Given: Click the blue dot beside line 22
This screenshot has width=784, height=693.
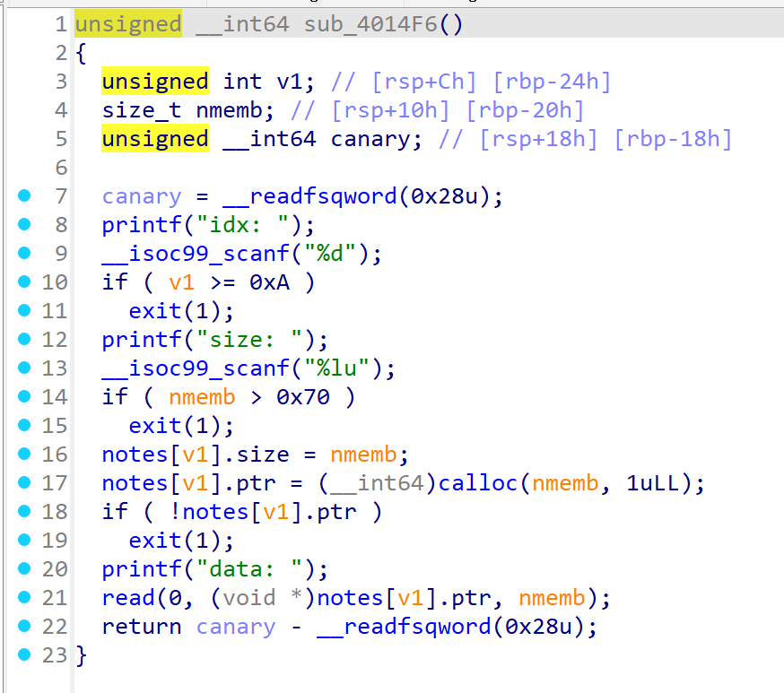Looking at the screenshot, I should (x=23, y=627).
